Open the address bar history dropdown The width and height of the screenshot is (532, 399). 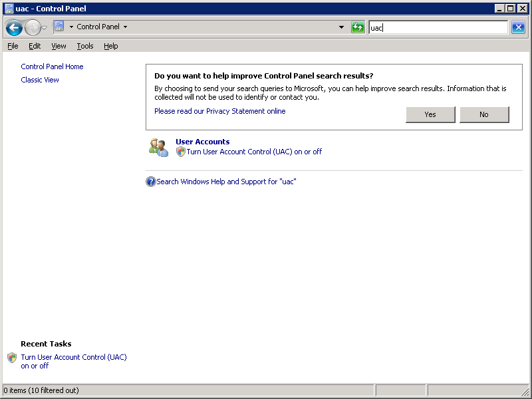point(342,27)
